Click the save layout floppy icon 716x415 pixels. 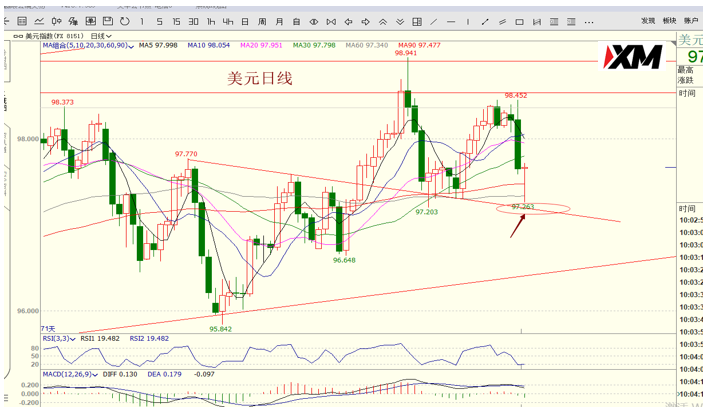(x=108, y=21)
